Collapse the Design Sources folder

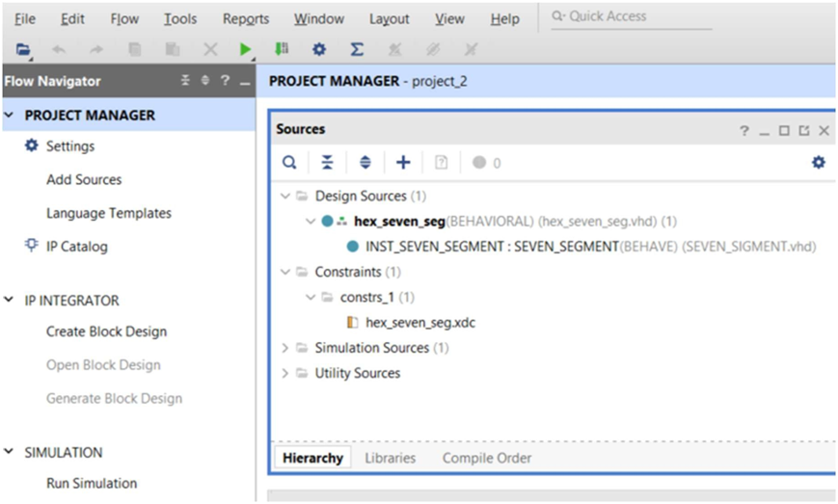(x=284, y=196)
